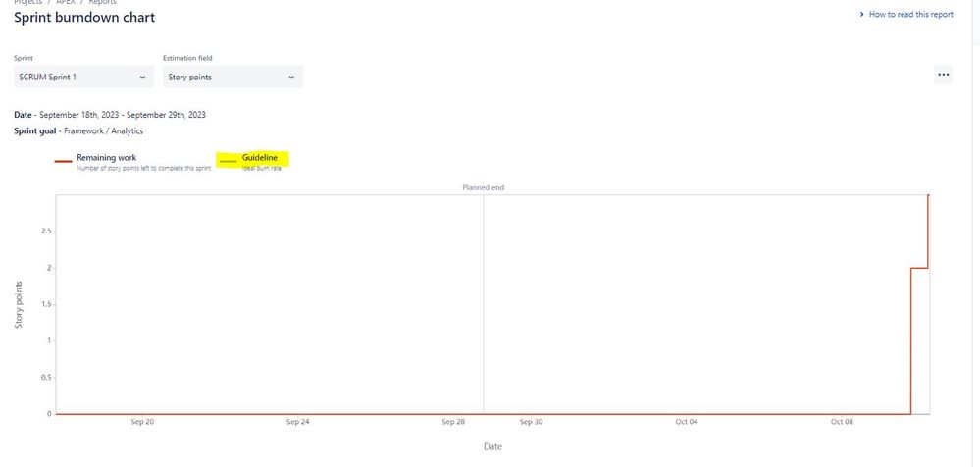Click the remaining work legend description text
This screenshot has height=467, width=980.
pyautogui.click(x=144, y=168)
